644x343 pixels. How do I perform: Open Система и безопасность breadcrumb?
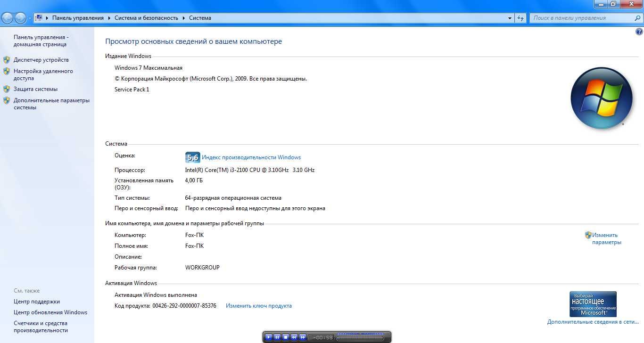point(146,18)
